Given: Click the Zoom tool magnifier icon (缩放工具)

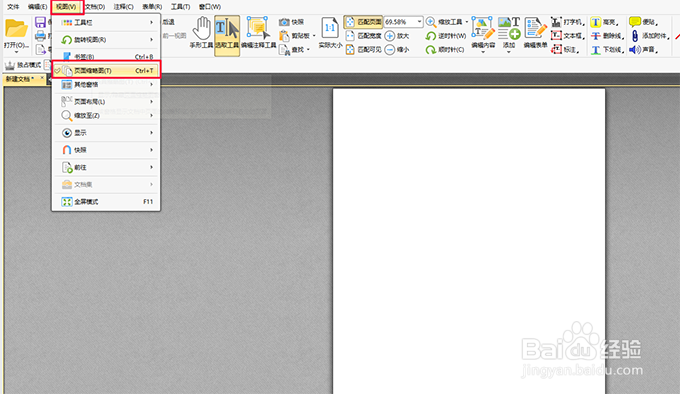Looking at the screenshot, I should tap(431, 22).
